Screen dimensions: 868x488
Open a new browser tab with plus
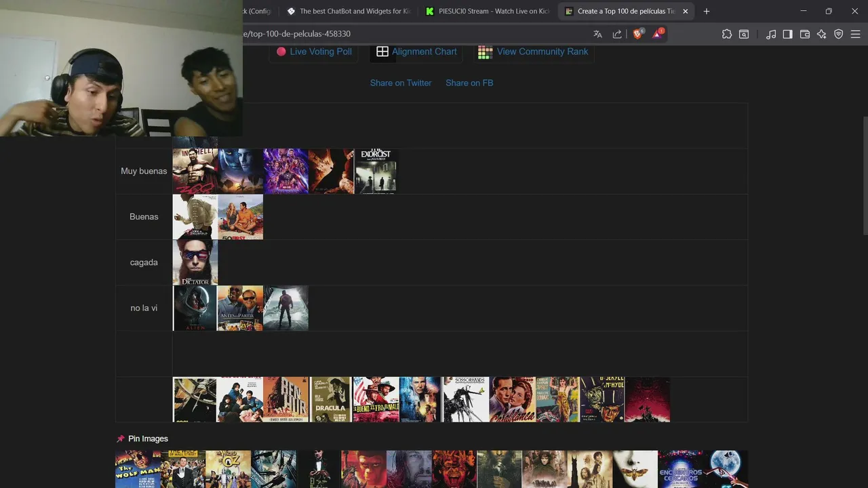(707, 11)
